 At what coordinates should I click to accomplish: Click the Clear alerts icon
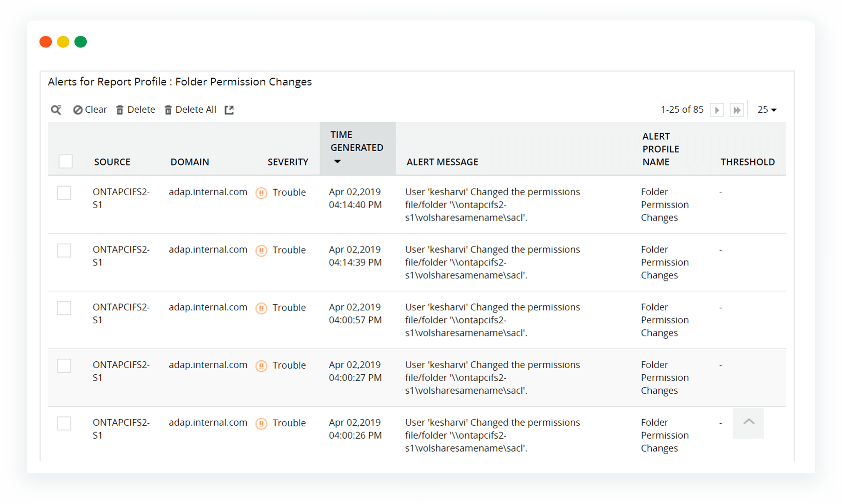click(x=78, y=110)
